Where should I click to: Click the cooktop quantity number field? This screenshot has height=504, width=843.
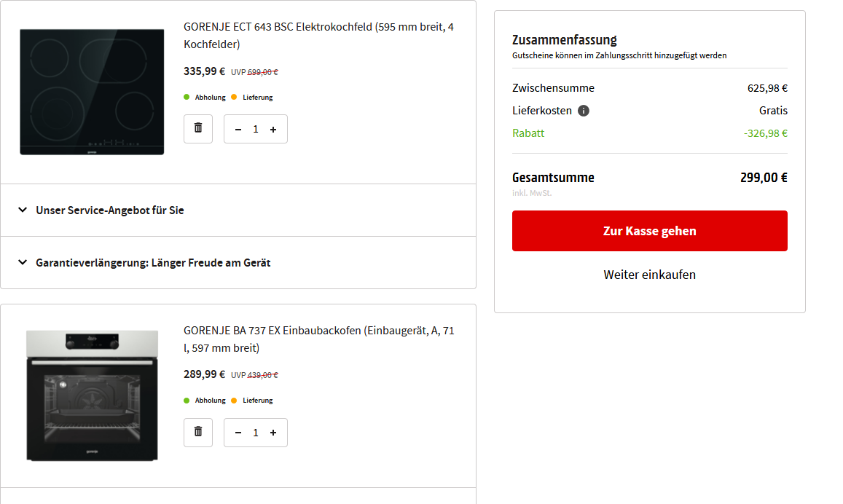[x=256, y=129]
